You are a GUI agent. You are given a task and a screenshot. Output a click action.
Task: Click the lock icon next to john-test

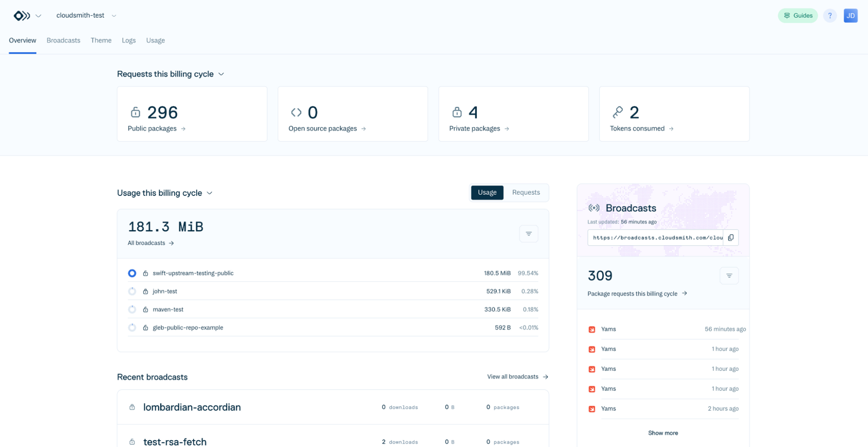point(146,292)
